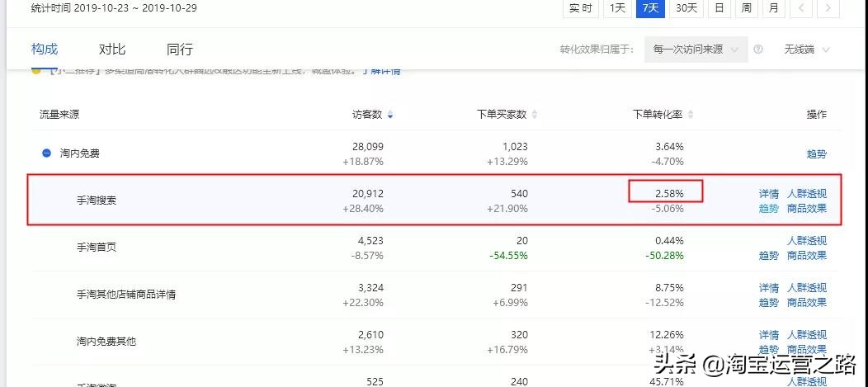The width and height of the screenshot is (868, 387).
Task: Click the 流量来源 column header
Action: point(59,115)
